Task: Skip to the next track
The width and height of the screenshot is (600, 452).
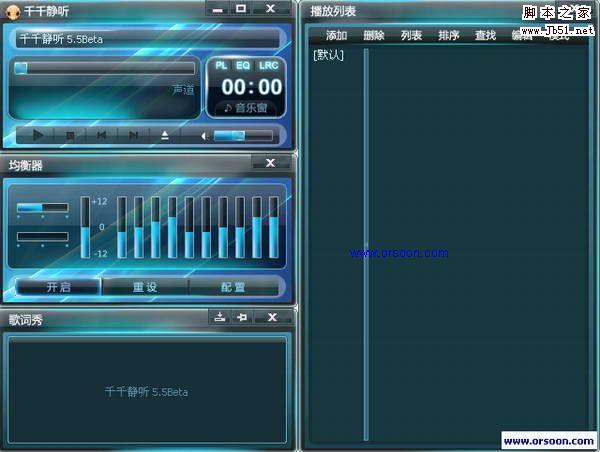Action: [x=133, y=135]
